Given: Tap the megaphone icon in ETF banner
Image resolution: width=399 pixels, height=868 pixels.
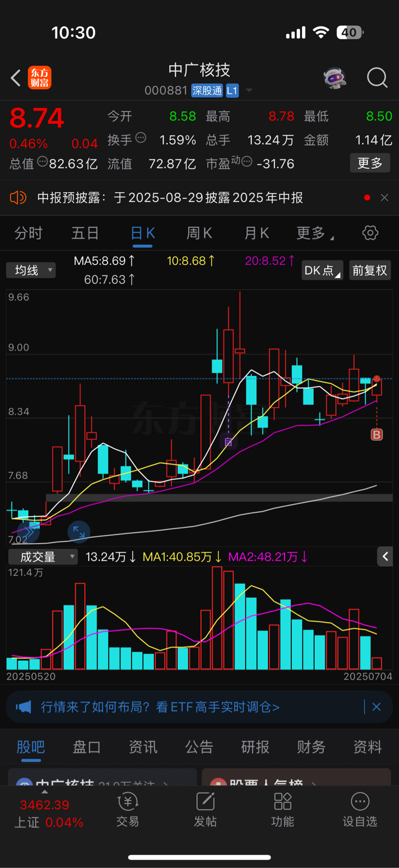Looking at the screenshot, I should [x=23, y=707].
